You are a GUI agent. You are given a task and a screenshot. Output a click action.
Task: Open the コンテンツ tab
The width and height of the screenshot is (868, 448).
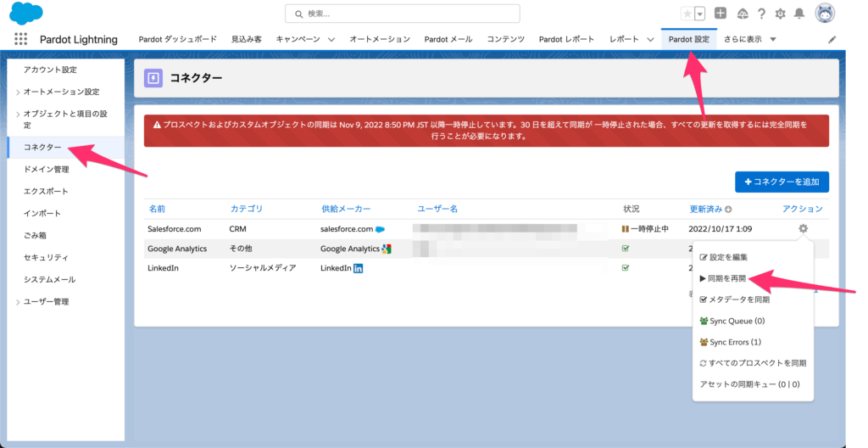[x=505, y=39]
